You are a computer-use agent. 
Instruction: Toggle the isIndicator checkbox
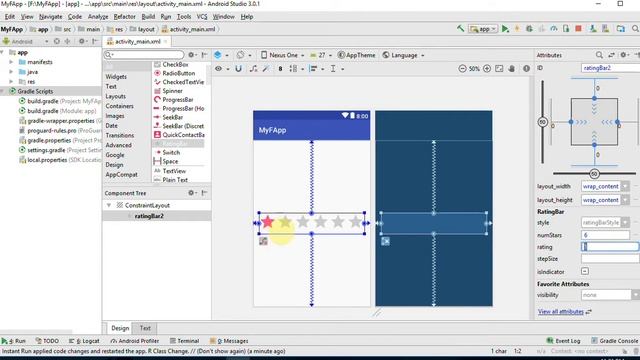(x=585, y=271)
